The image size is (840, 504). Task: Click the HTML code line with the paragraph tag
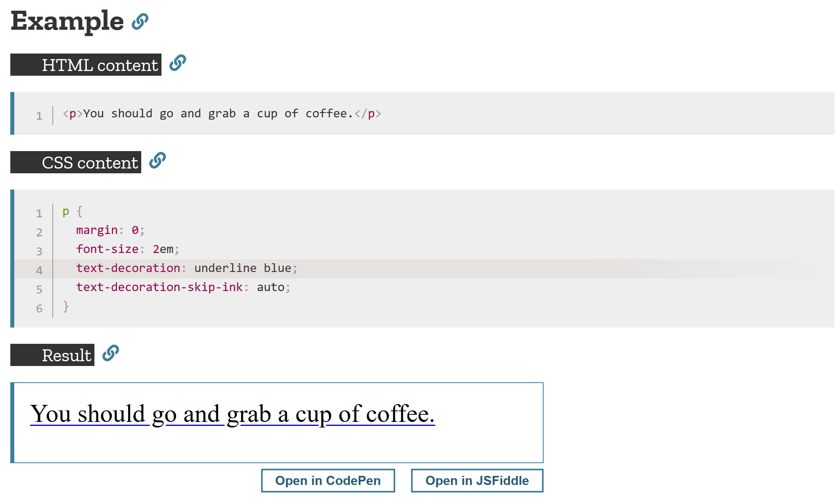(222, 114)
